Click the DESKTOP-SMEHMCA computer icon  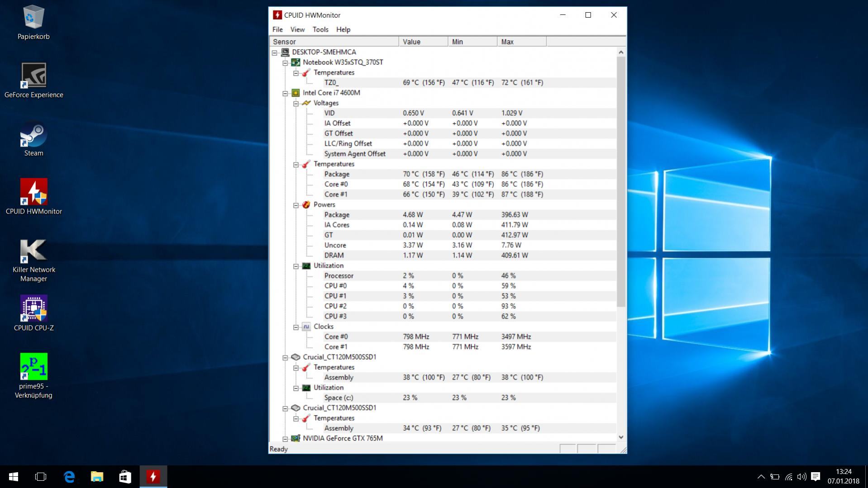click(285, 52)
